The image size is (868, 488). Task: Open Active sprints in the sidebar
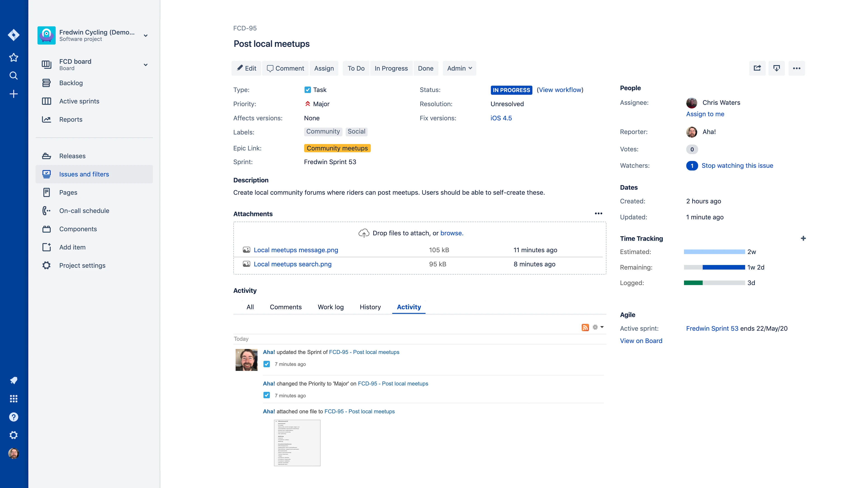pos(79,101)
